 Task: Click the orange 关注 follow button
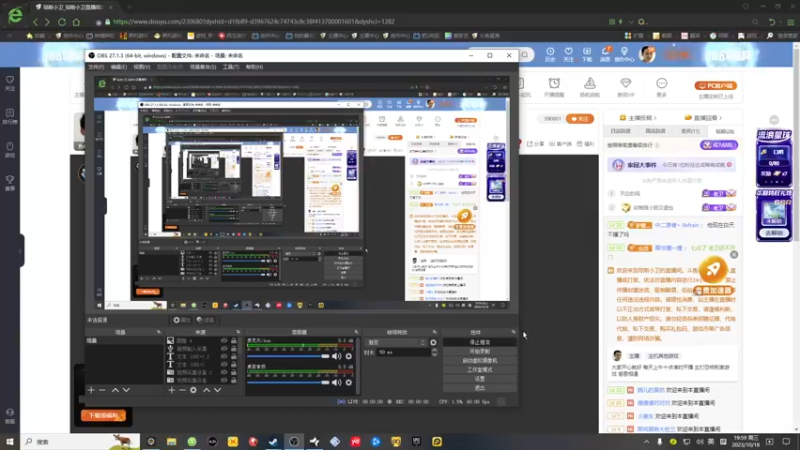pyautogui.click(x=580, y=119)
